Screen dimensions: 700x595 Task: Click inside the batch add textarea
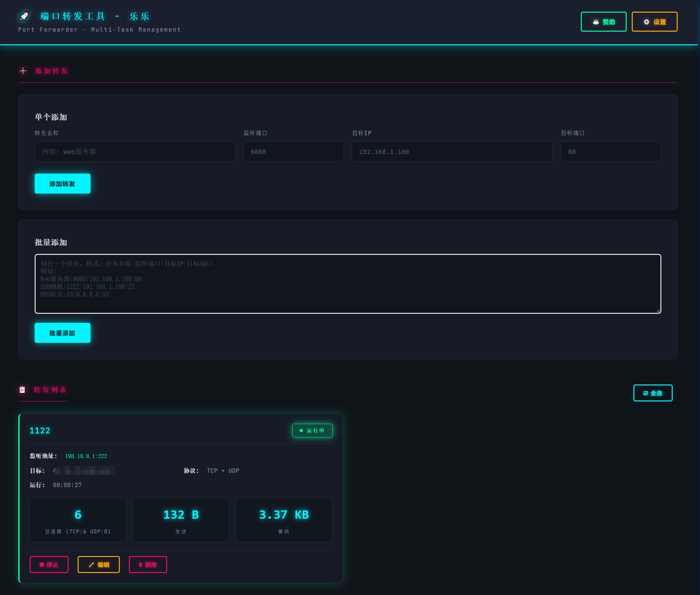pos(348,284)
